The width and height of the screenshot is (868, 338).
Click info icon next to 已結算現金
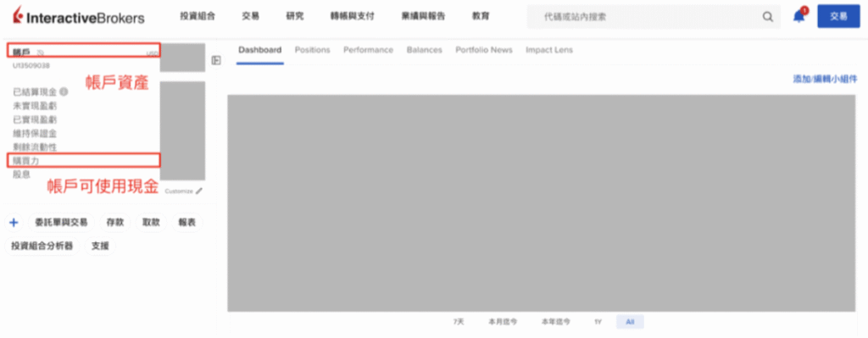pyautogui.click(x=64, y=91)
